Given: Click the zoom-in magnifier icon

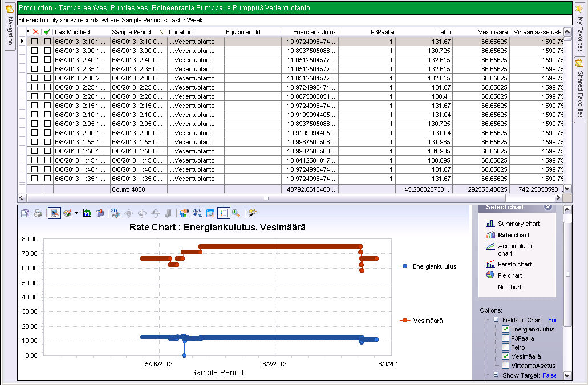Looking at the screenshot, I should (x=236, y=213).
